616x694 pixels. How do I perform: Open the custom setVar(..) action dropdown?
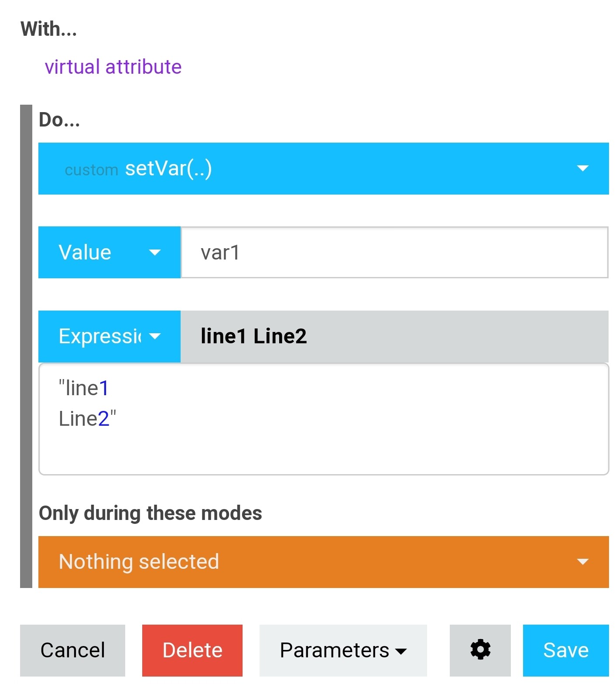[323, 168]
